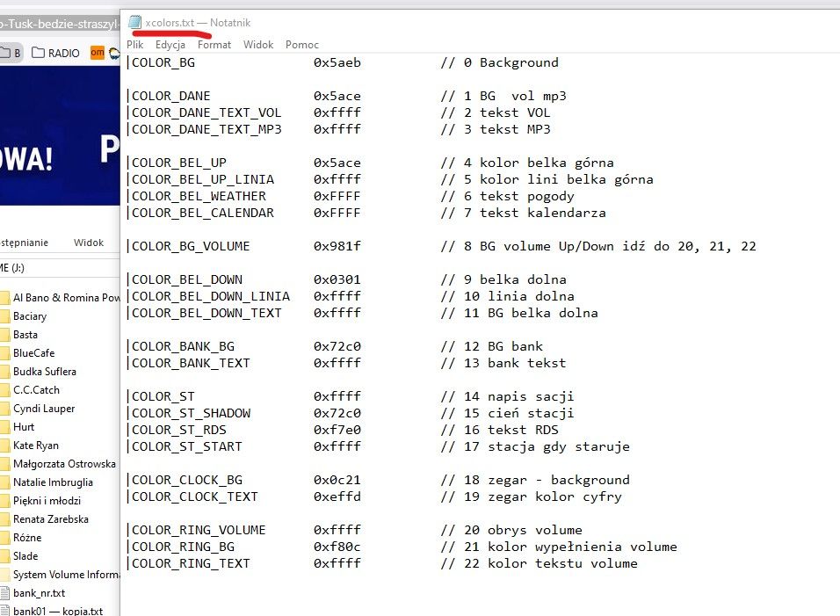Image resolution: width=840 pixels, height=616 pixels.
Task: Click the text COLOR_BEL_DOWN_TEXT
Action: coord(206,314)
